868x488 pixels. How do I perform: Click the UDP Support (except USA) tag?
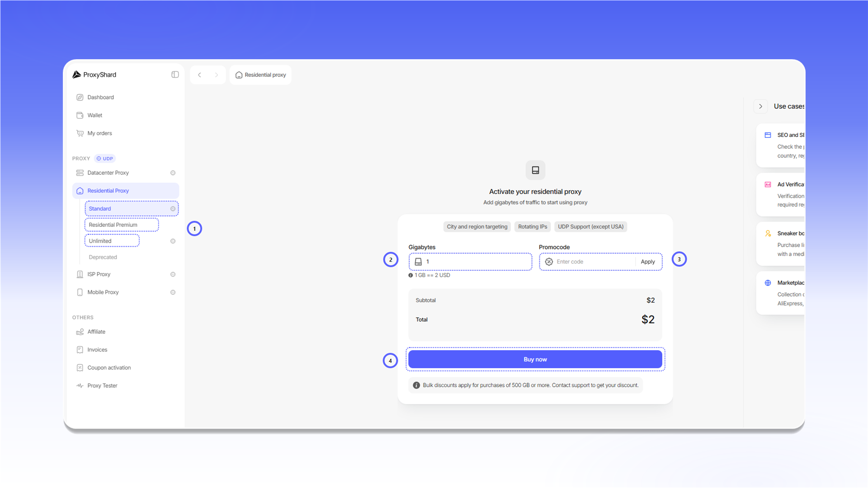(590, 227)
